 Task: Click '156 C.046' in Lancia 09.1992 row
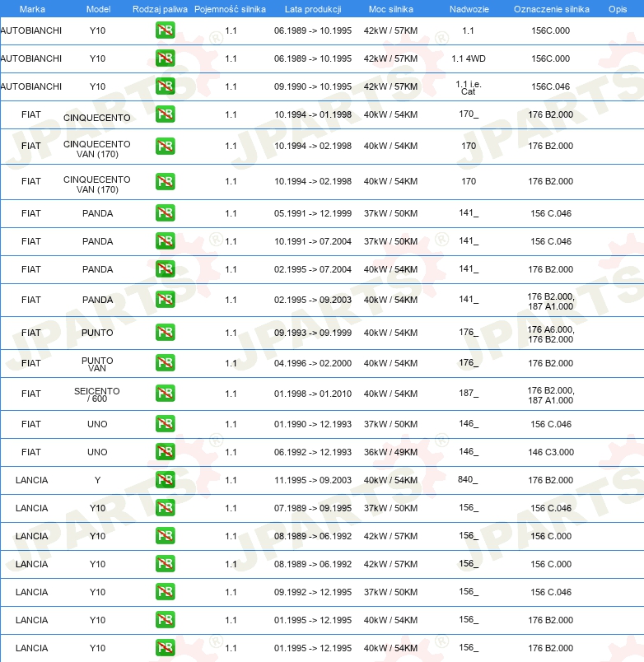[x=551, y=592]
